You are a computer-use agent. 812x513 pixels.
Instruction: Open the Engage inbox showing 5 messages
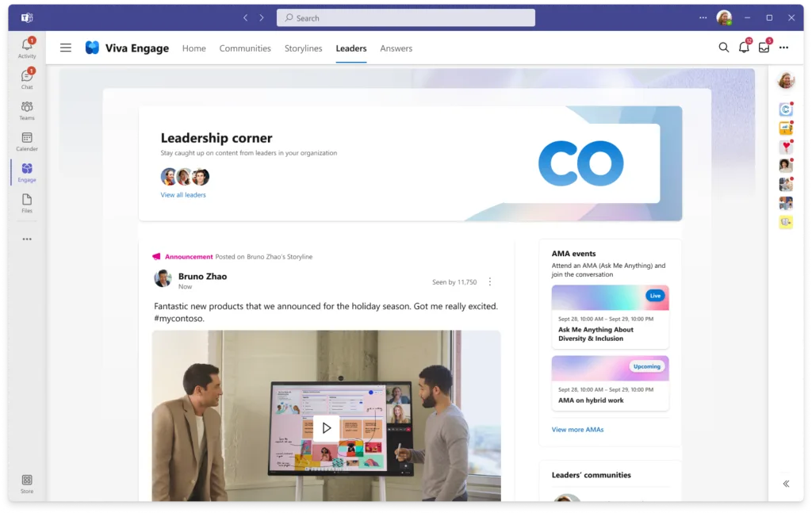[x=763, y=48]
